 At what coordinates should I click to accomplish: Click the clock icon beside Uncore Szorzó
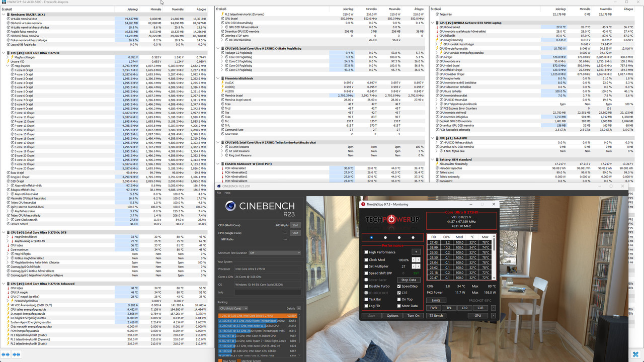[8, 224]
